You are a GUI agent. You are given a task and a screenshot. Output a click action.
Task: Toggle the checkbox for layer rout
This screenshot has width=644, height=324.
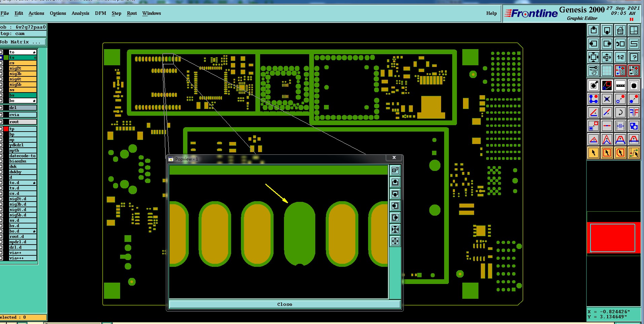(1, 122)
